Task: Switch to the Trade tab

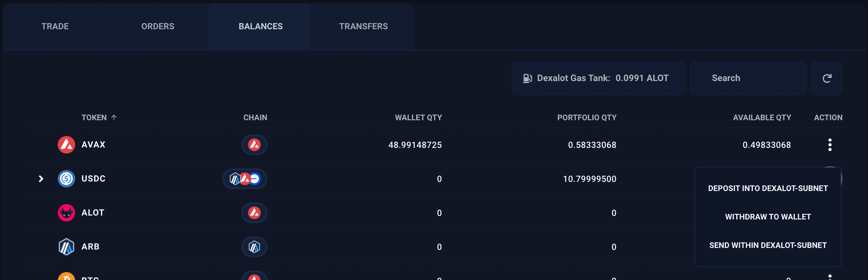Action: [55, 26]
